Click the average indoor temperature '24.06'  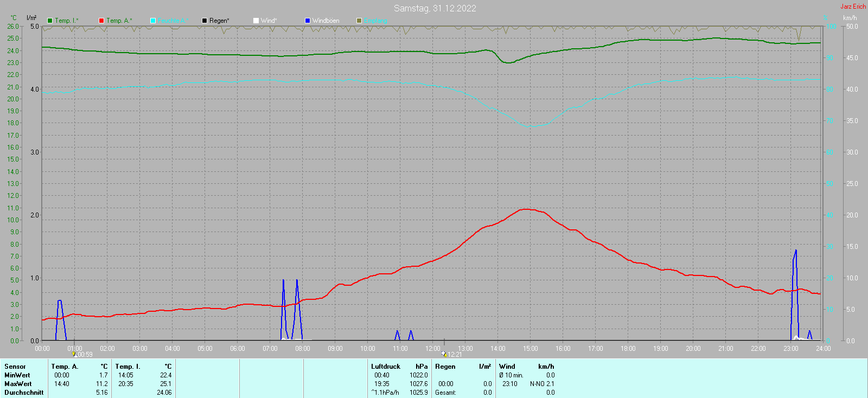164,393
